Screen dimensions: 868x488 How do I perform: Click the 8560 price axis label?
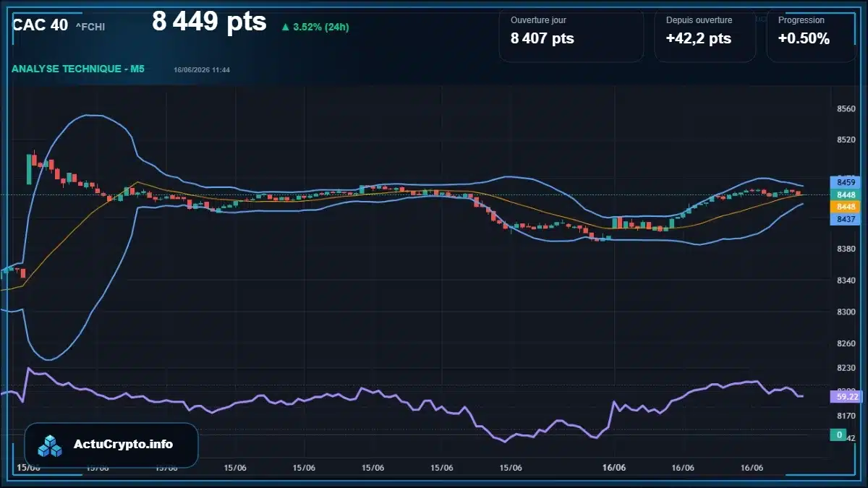[846, 108]
